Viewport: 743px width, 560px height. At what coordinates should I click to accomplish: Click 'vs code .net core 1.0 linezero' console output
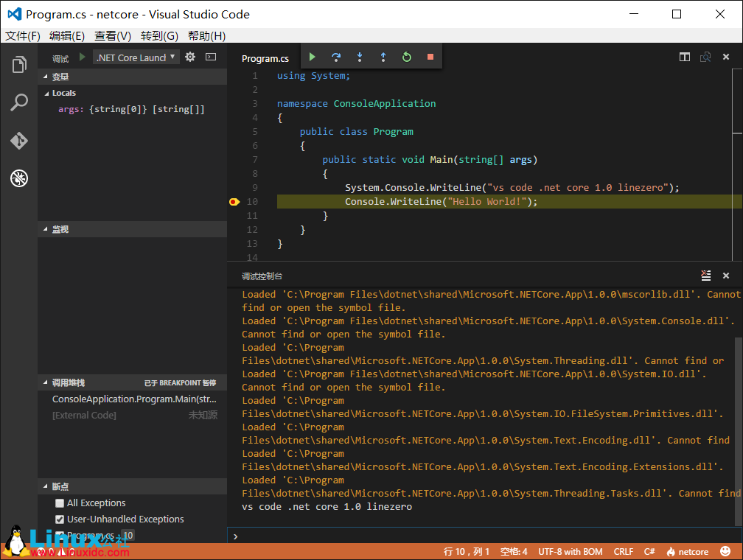pyautogui.click(x=327, y=506)
